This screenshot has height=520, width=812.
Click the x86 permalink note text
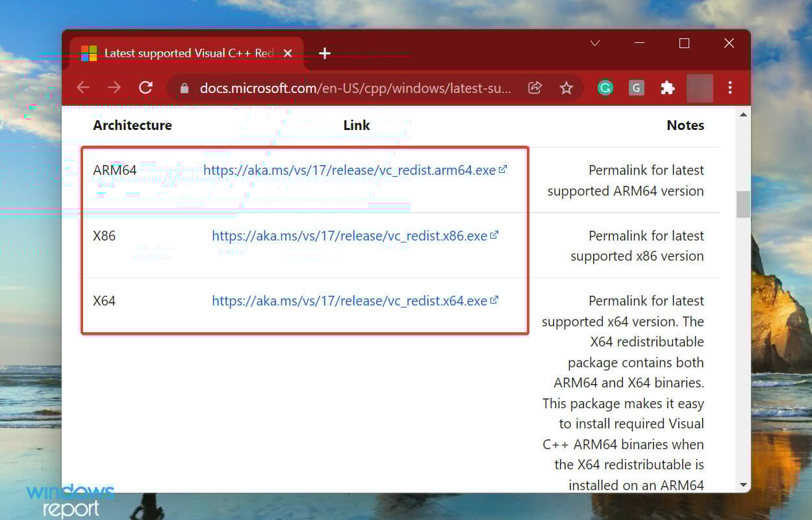tap(637, 246)
